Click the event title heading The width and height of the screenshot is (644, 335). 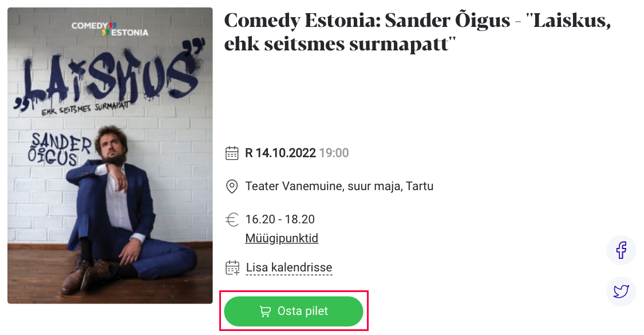coord(418,32)
